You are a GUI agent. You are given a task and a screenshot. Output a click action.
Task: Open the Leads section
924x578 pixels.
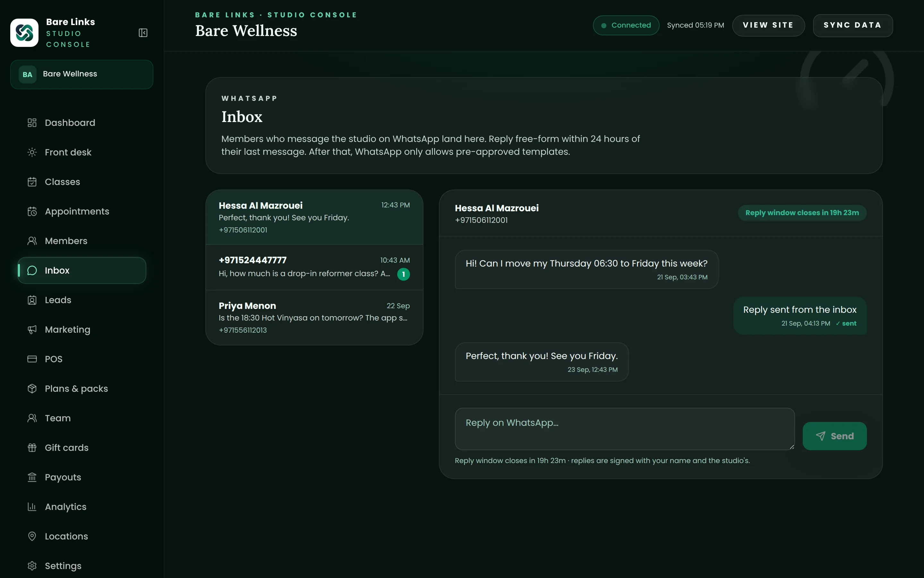pyautogui.click(x=82, y=300)
